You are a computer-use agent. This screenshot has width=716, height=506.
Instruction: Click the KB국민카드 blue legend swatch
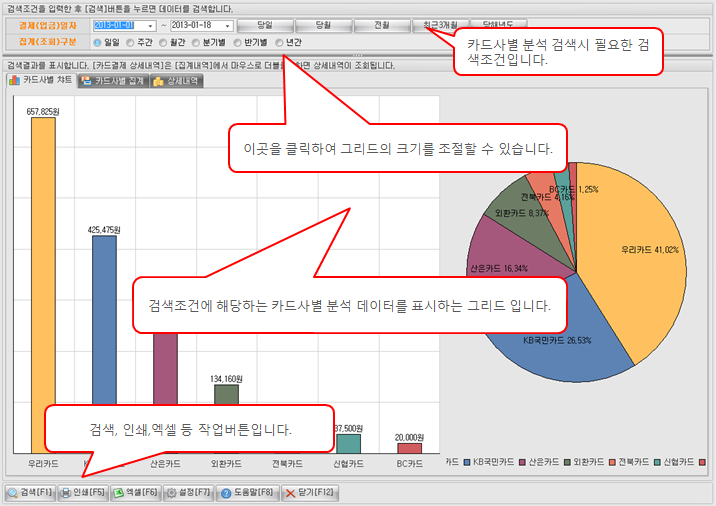tap(467, 463)
